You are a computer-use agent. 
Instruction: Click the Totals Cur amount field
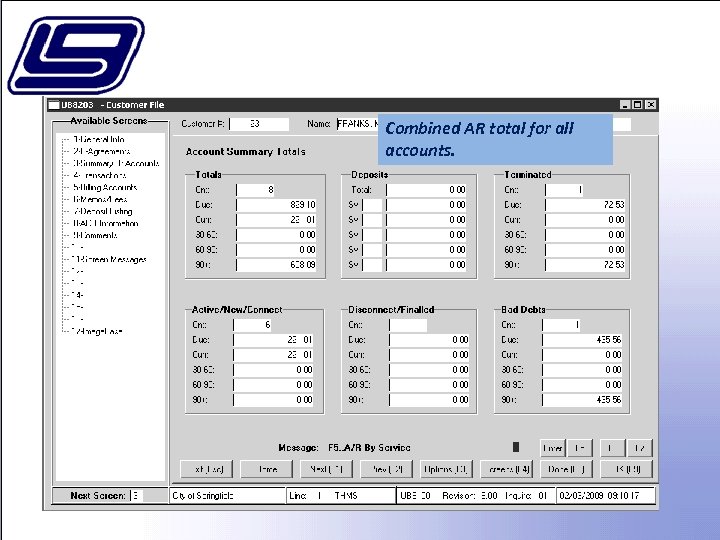pos(276,220)
